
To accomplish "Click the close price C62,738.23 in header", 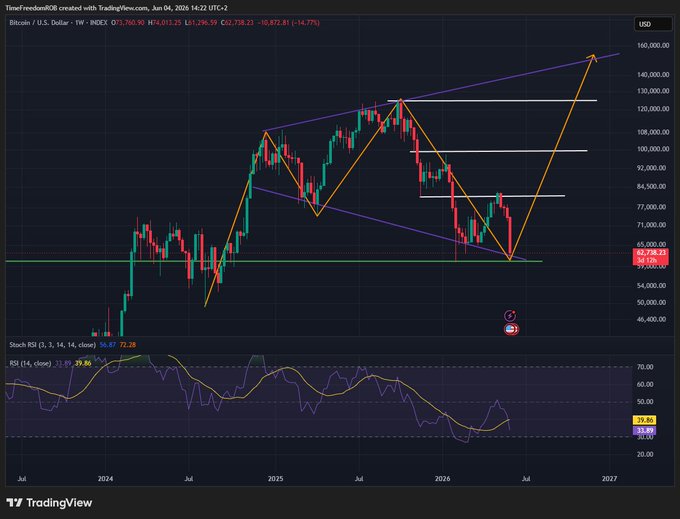I will [237, 23].
